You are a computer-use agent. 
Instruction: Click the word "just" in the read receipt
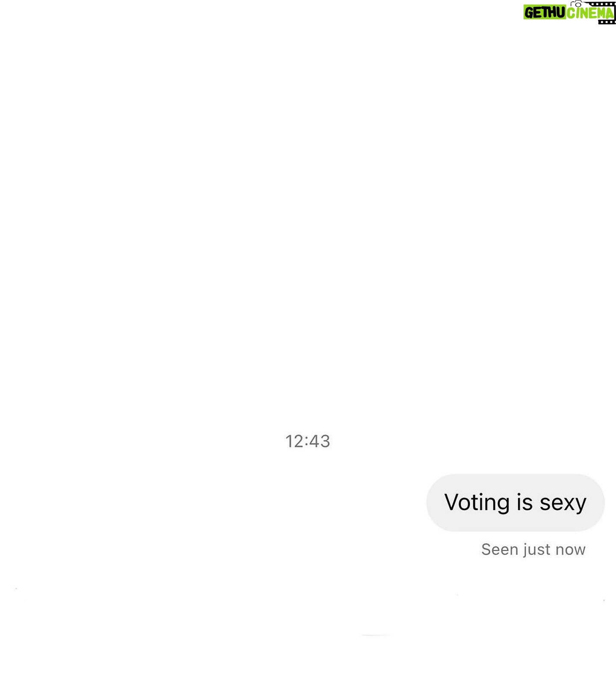click(x=536, y=550)
